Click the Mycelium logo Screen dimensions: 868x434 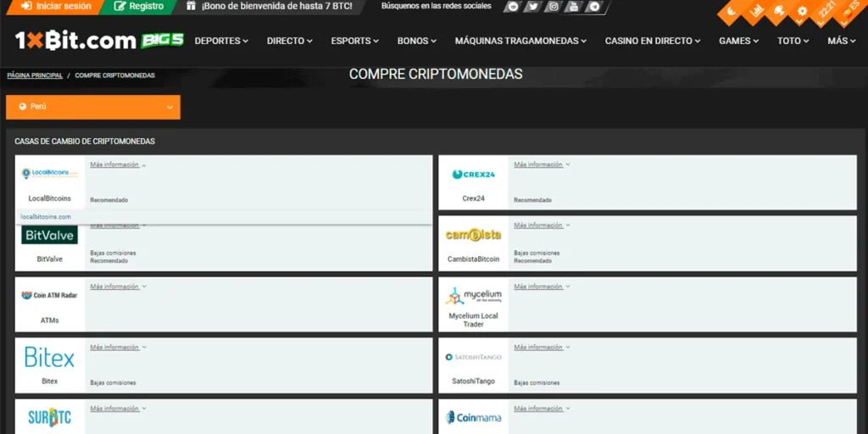pos(473,296)
